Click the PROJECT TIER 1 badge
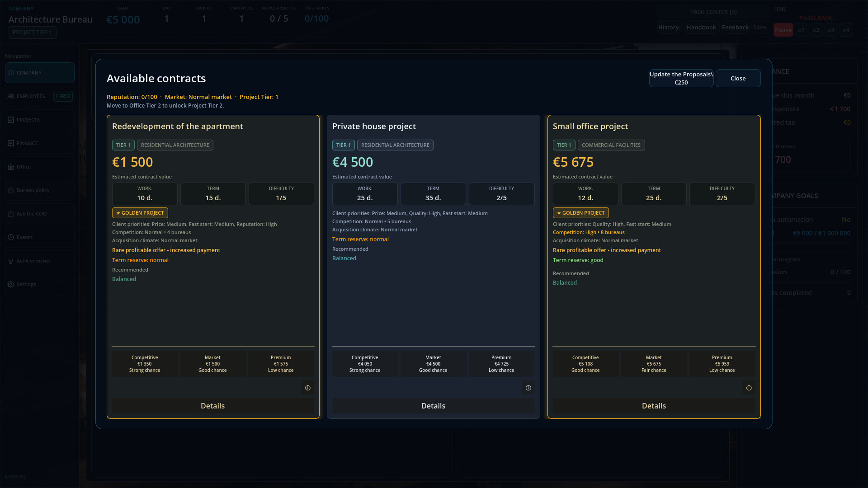The image size is (868, 488). pos(32,33)
